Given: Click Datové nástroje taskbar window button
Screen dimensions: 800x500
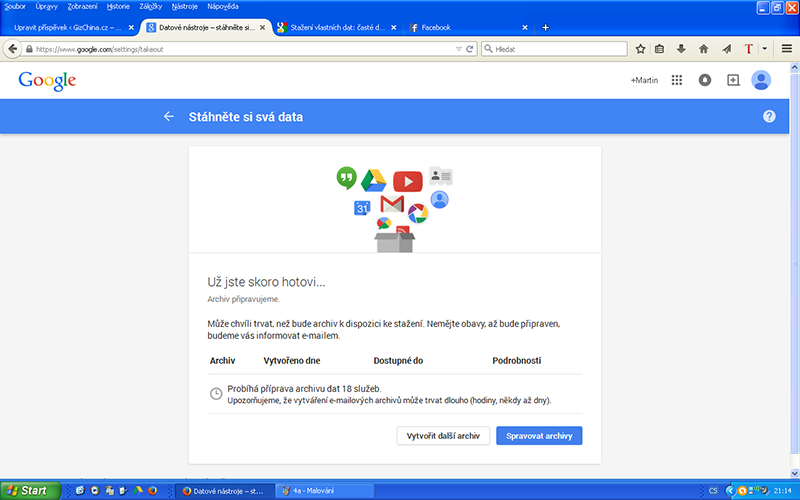Looking at the screenshot, I should [x=226, y=491].
